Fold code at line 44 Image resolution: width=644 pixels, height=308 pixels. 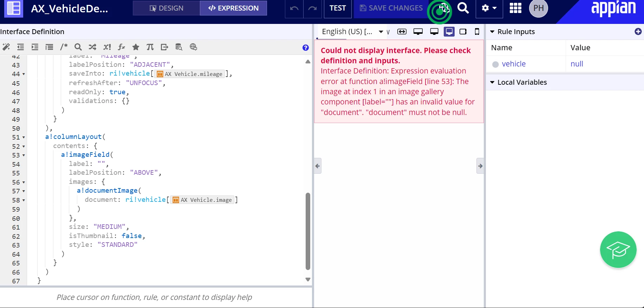click(x=24, y=74)
